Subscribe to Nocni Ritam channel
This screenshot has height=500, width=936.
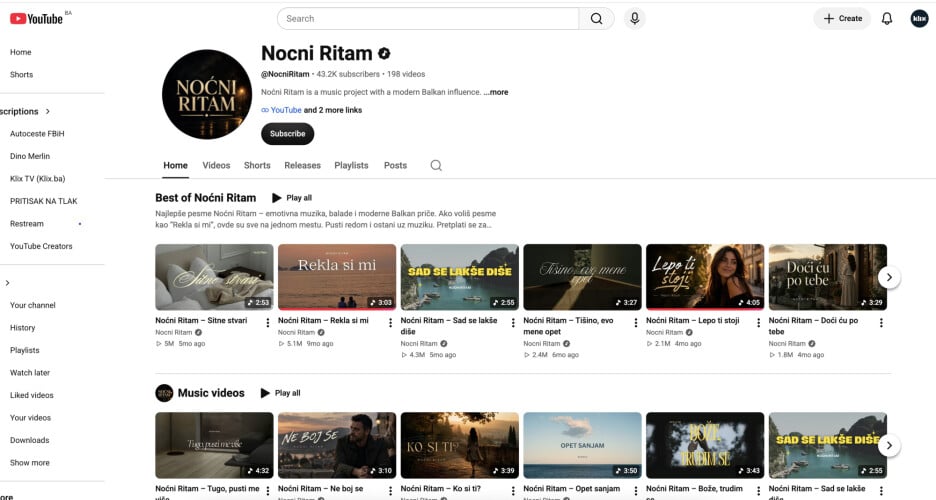click(288, 134)
